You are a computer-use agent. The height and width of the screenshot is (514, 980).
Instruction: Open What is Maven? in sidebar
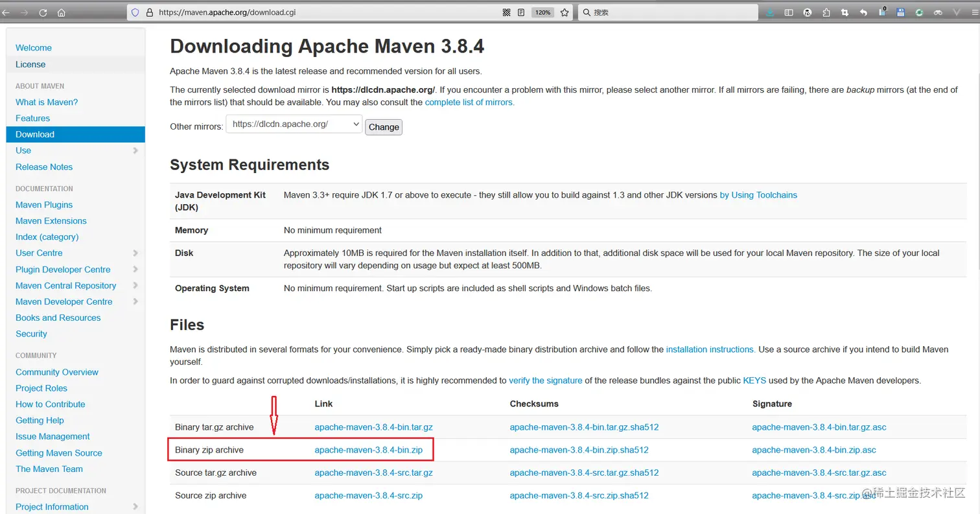47,102
